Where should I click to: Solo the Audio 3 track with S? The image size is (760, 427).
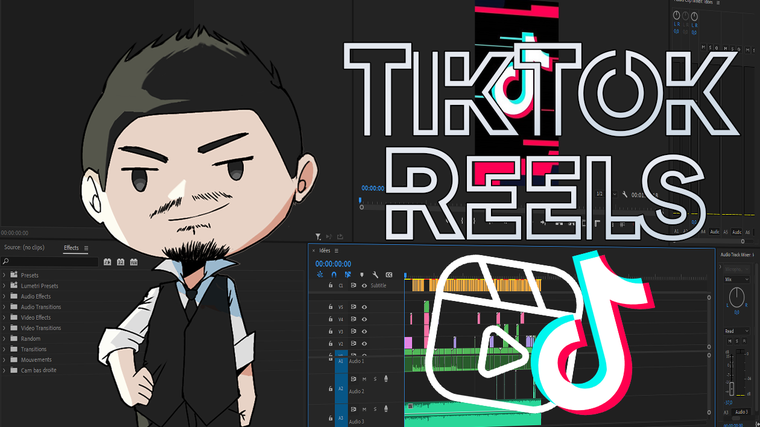375,409
